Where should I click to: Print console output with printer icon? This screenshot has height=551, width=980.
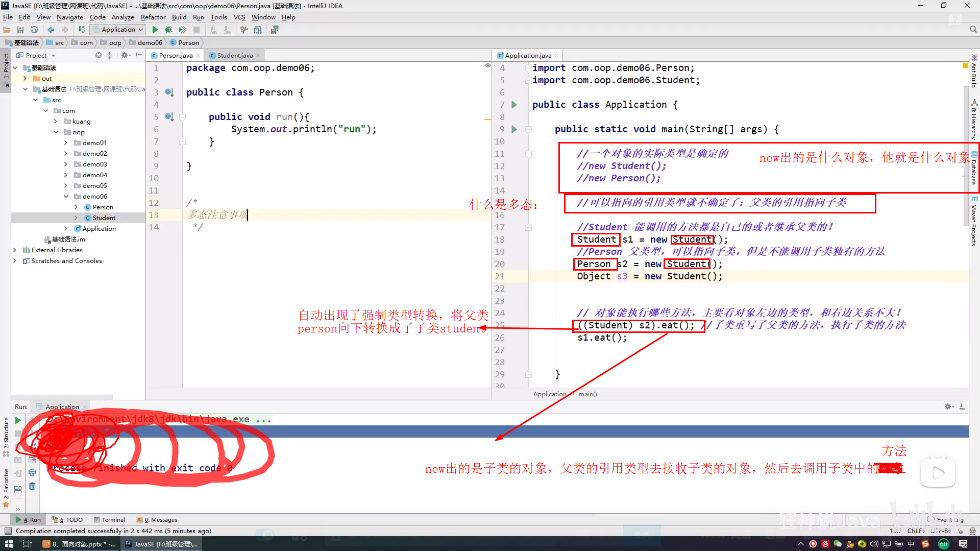click(x=32, y=473)
